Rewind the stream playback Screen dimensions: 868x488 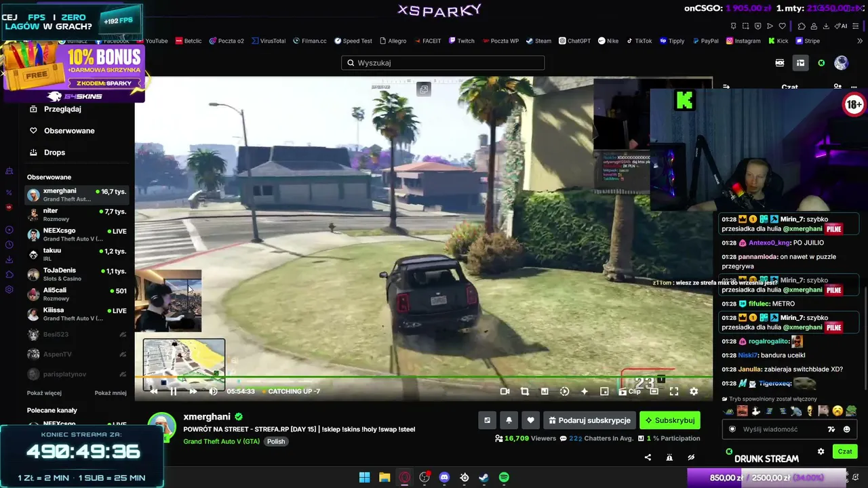tap(154, 391)
